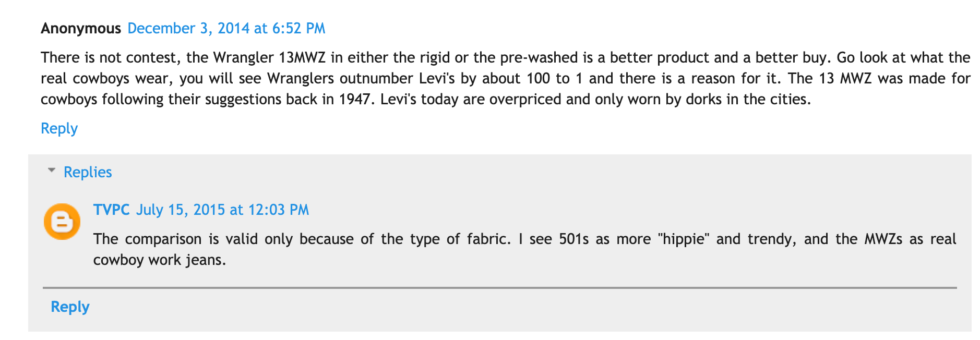The image size is (980, 340).
Task: Click the bold Reply link below TVPC's comment
Action: point(70,307)
